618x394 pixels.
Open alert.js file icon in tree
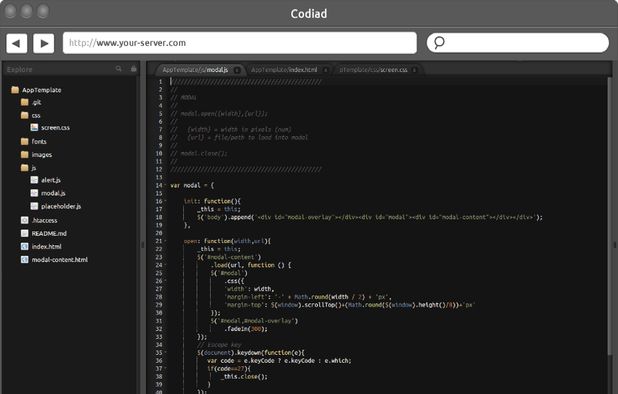pyautogui.click(x=34, y=180)
